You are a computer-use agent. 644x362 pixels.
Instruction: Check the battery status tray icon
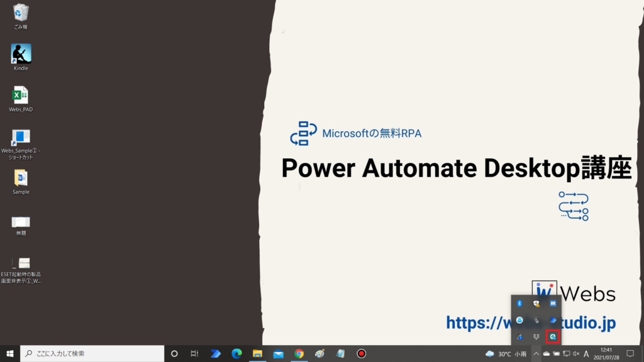(x=557, y=354)
